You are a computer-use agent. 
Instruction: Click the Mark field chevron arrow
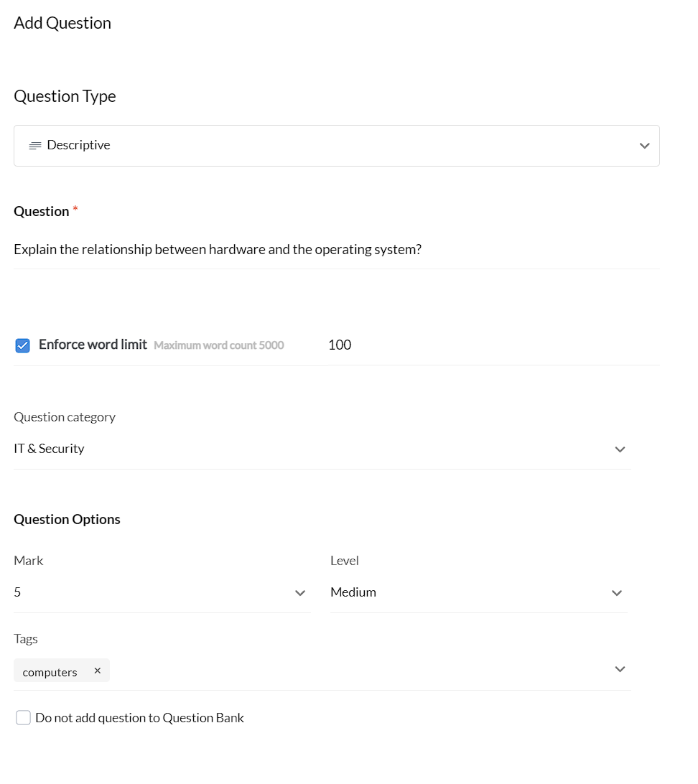tap(300, 593)
